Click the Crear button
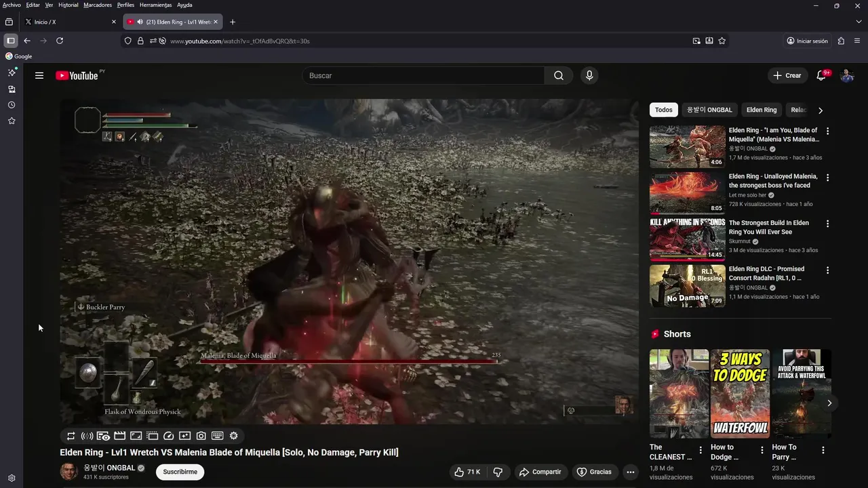Viewport: 868px width, 488px height. (x=787, y=75)
